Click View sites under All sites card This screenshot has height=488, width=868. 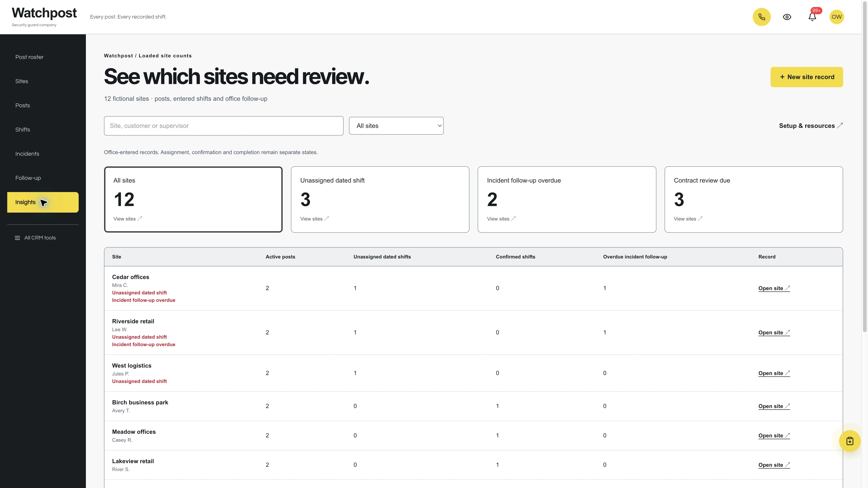[128, 219]
